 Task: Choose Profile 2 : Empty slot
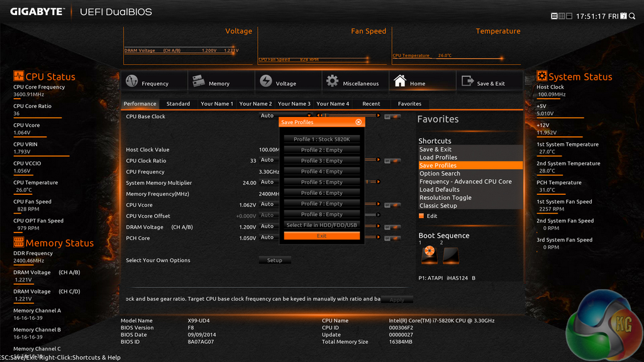coord(321,150)
